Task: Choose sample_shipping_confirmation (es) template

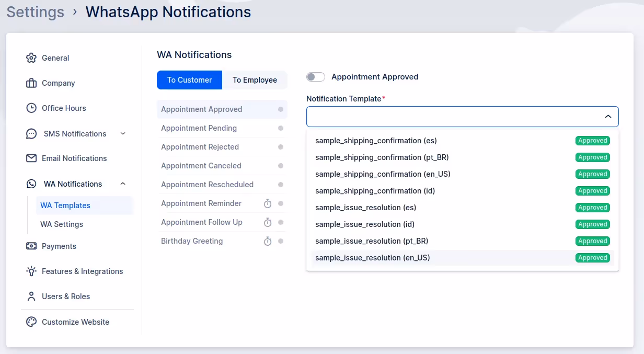Action: [462, 141]
